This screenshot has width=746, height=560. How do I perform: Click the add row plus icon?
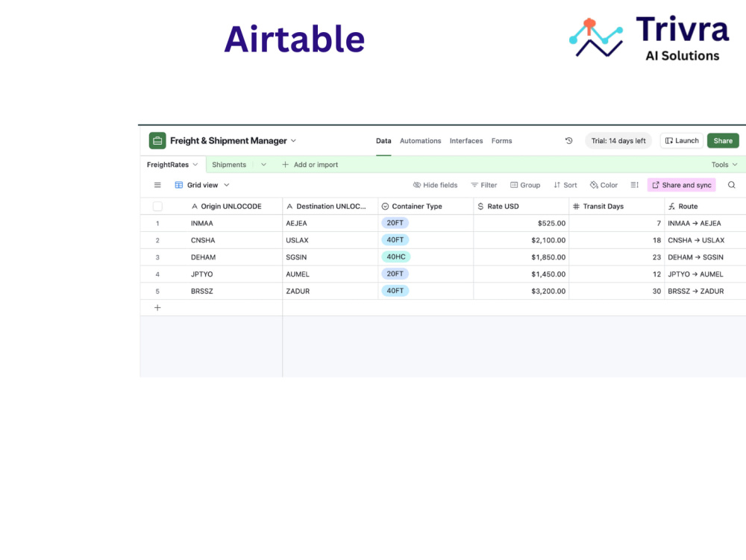[x=157, y=307]
